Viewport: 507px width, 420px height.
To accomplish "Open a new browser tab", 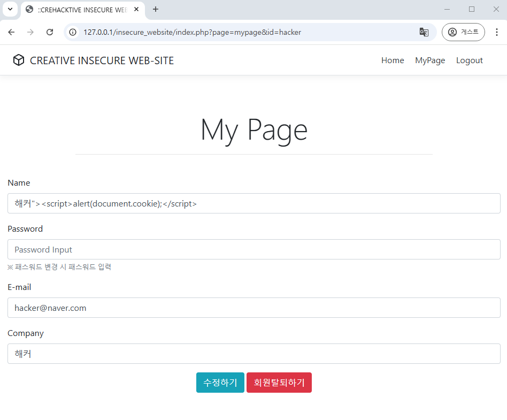I will 156,10.
